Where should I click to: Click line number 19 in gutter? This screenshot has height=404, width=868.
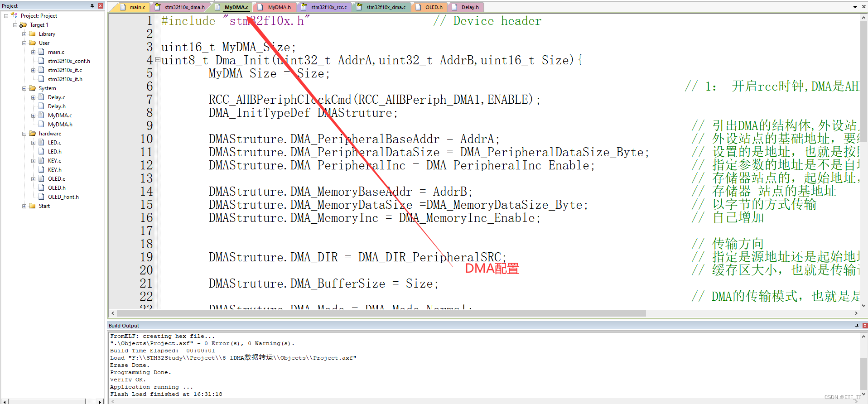[x=146, y=257]
